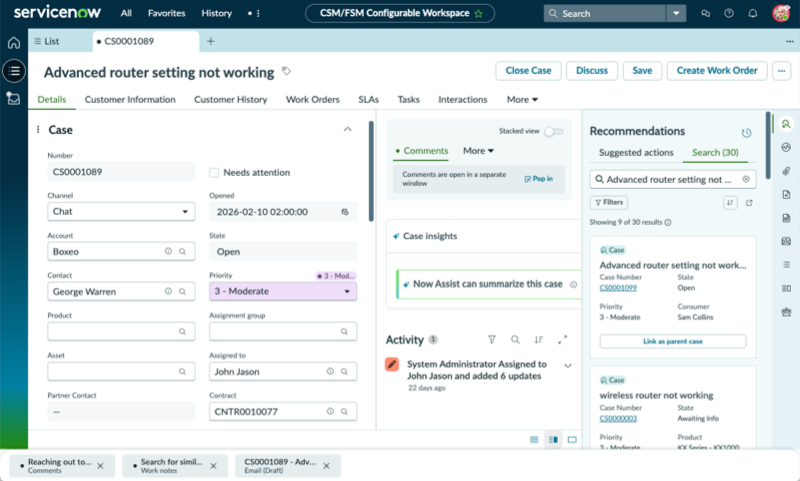Screen dimensions: 800x481
Task: Expand the Activity stream to full view
Action: [562, 339]
